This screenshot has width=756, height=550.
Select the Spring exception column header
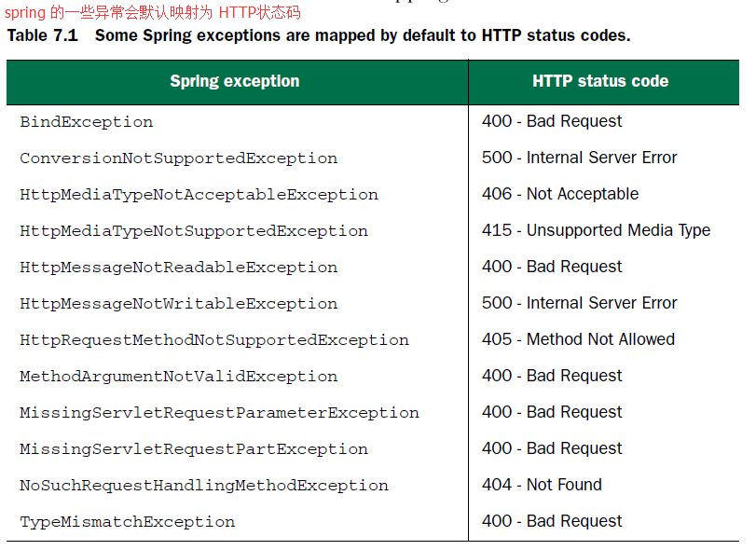click(235, 81)
